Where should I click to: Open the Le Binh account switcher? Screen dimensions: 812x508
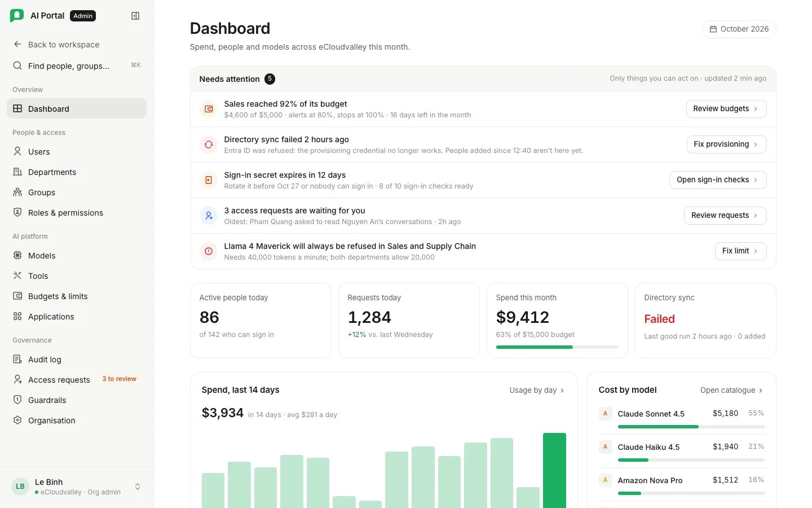[77, 487]
